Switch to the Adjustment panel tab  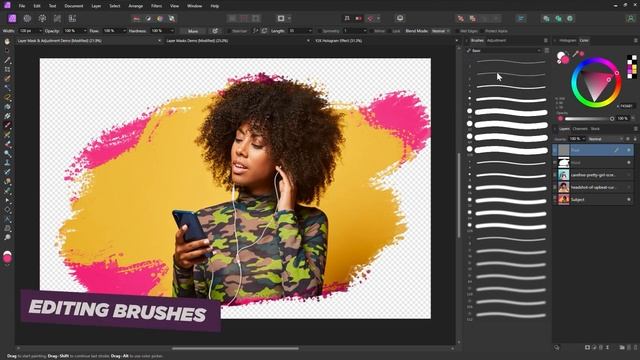tap(496, 40)
